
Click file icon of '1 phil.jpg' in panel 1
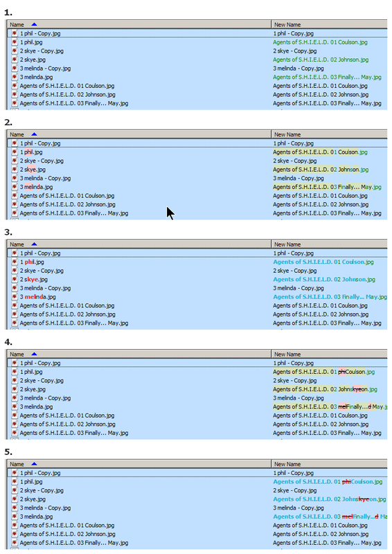point(14,42)
